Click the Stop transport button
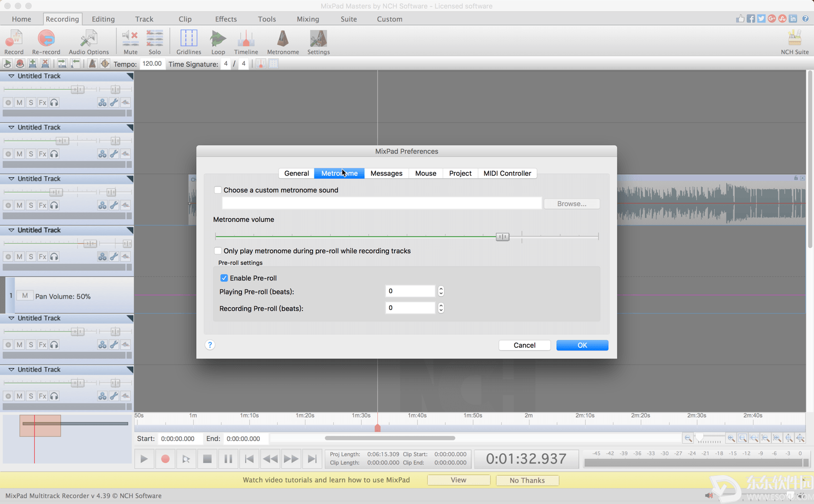The image size is (814, 504). (207, 459)
